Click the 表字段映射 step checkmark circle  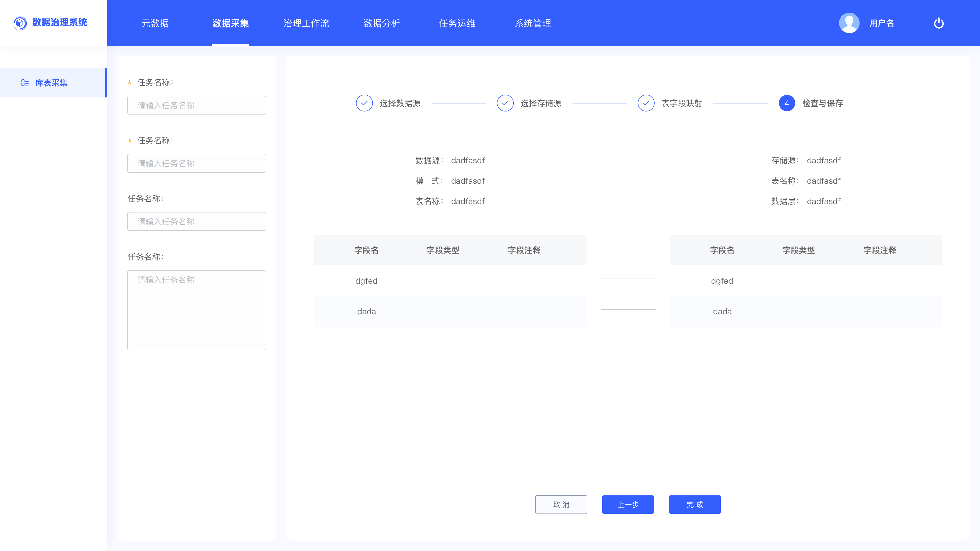pyautogui.click(x=646, y=103)
